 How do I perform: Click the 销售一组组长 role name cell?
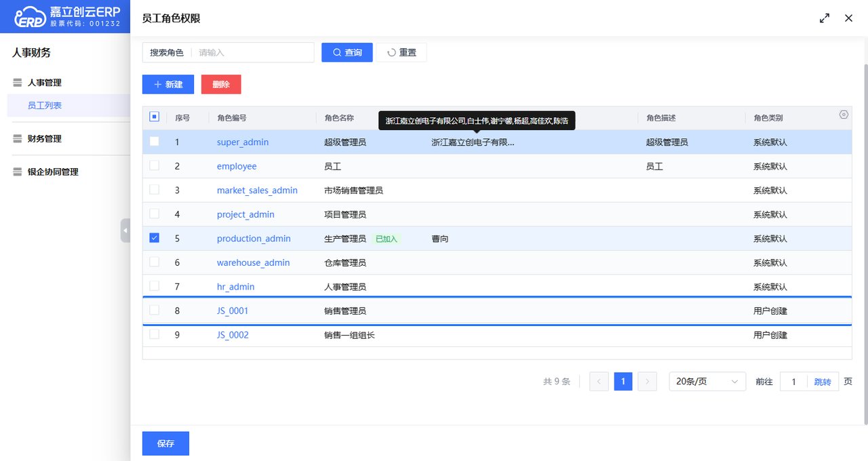(350, 335)
